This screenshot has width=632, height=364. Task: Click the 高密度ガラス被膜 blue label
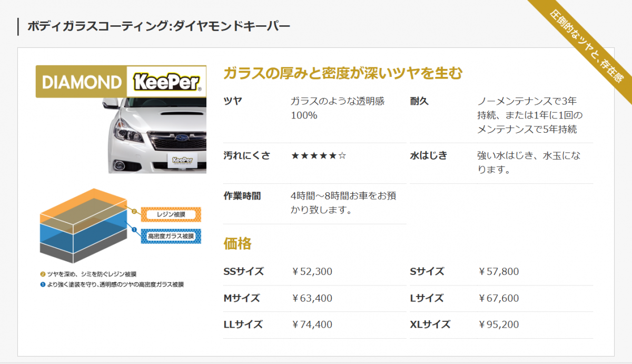171,235
